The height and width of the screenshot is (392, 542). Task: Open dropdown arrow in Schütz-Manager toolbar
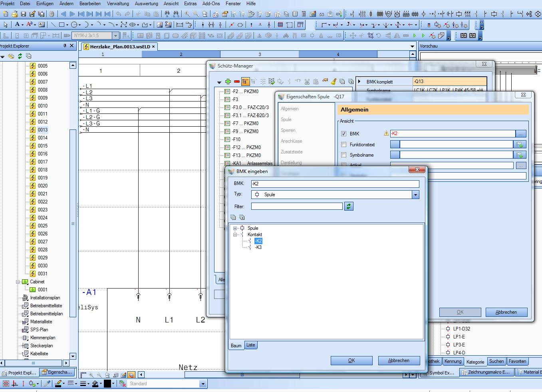(x=219, y=82)
